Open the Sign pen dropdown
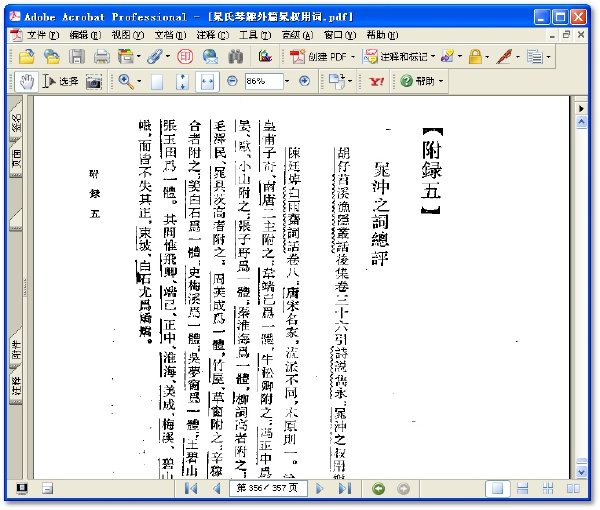 pyautogui.click(x=508, y=57)
